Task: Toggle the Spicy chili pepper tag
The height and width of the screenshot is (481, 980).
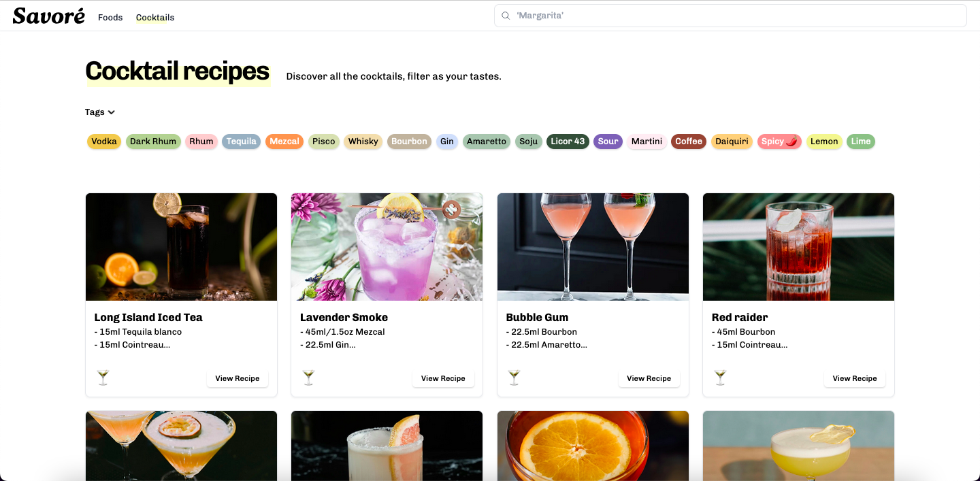Action: click(x=779, y=142)
